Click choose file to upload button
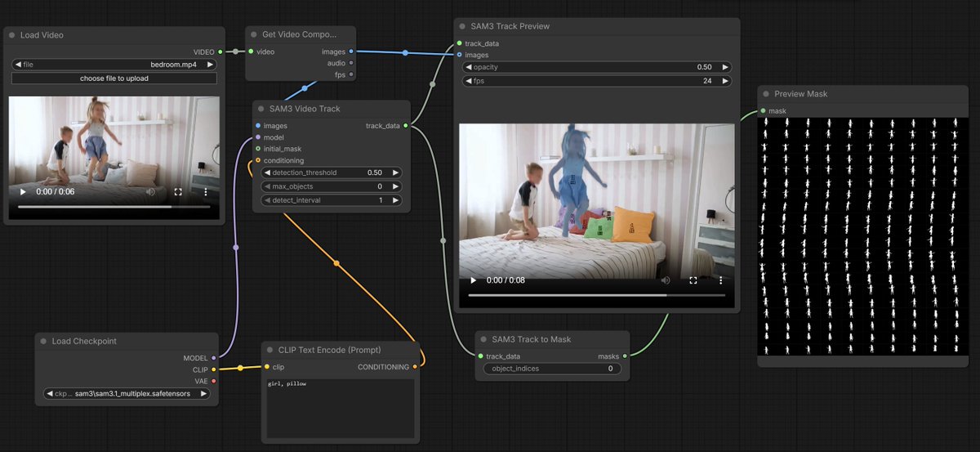 (x=114, y=78)
